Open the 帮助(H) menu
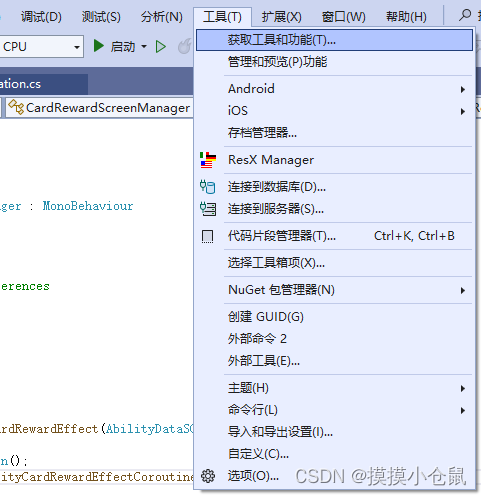 406,16
